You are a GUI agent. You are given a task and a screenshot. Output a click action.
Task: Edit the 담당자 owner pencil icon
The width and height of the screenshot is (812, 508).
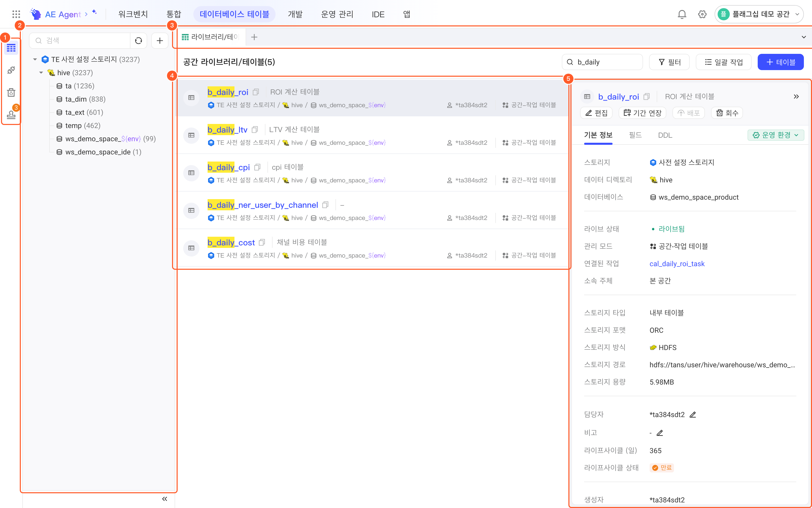point(692,415)
